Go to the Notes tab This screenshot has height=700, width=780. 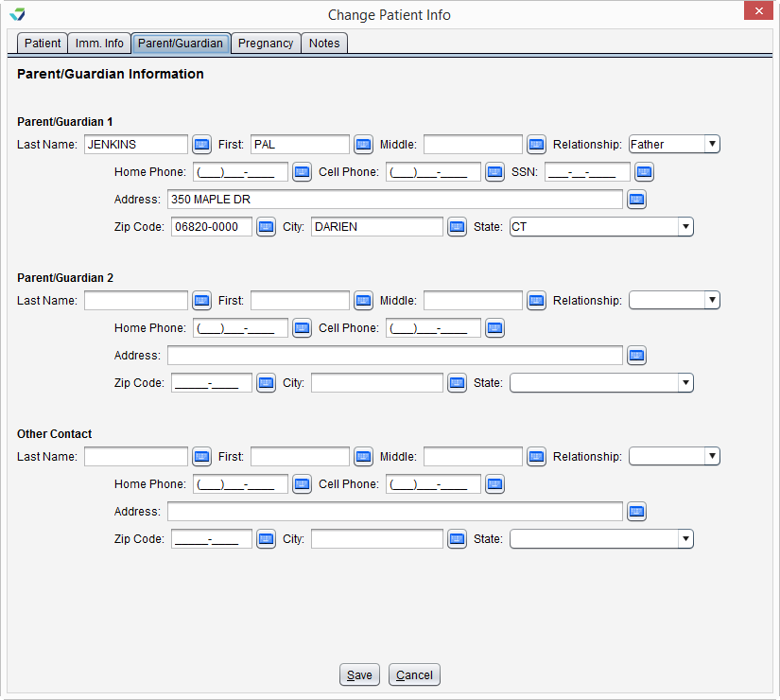pos(324,44)
